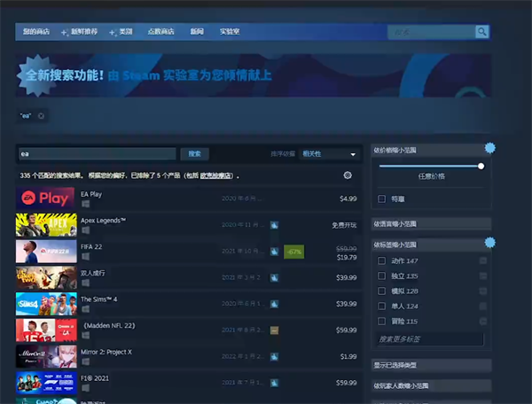Click the exclude-tag icon beside 冒险 115

(483, 322)
